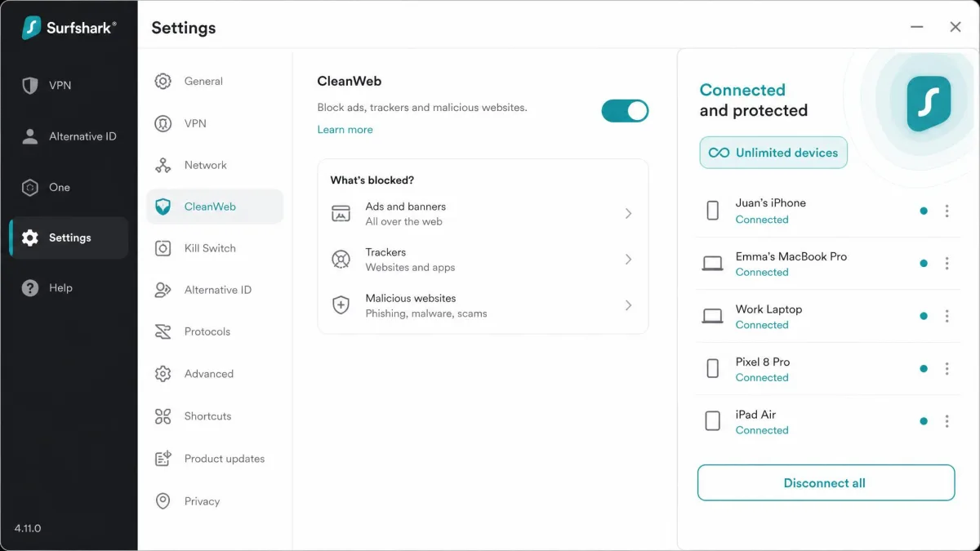Click the Malicious websites shield icon
980x551 pixels.
[x=341, y=305]
